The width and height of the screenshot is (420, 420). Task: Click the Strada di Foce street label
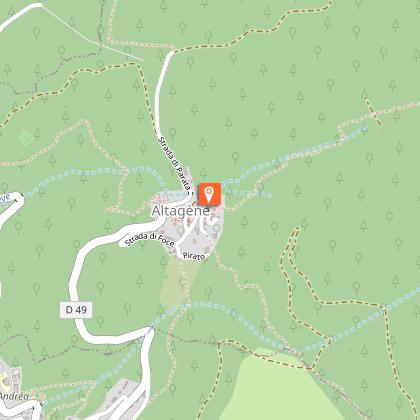click(149, 239)
